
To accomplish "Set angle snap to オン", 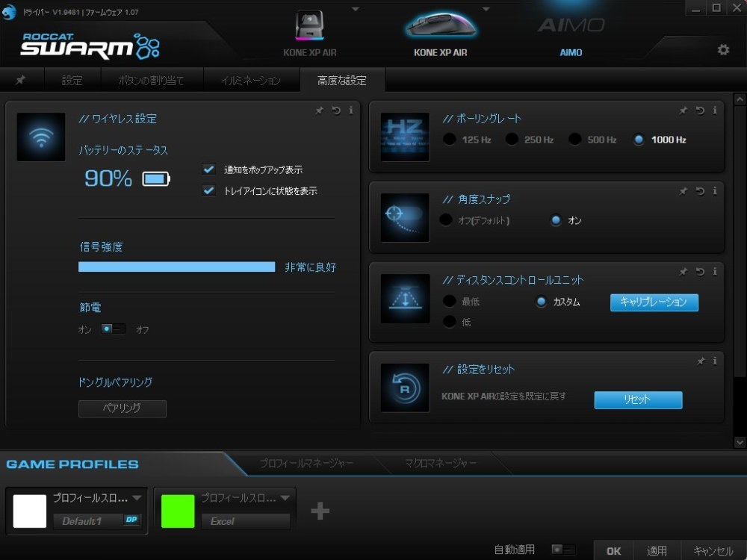I will (x=556, y=220).
